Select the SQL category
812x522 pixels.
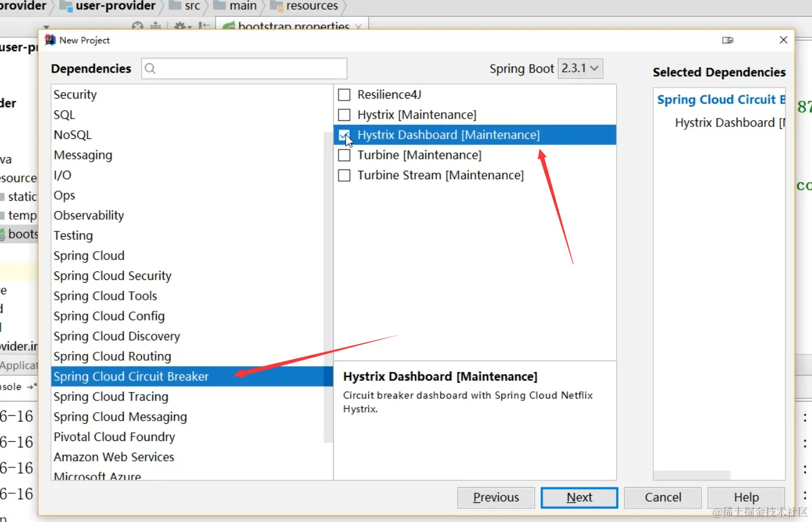pos(192,114)
